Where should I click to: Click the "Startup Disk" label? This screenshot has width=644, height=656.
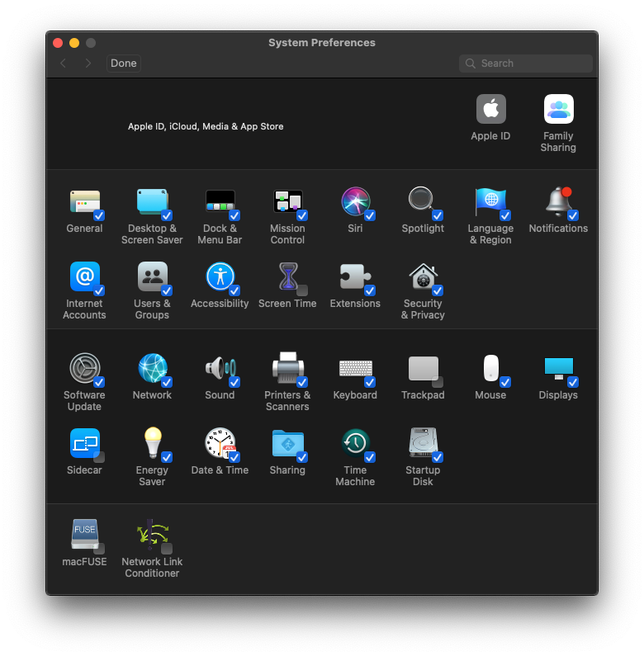[x=423, y=475]
